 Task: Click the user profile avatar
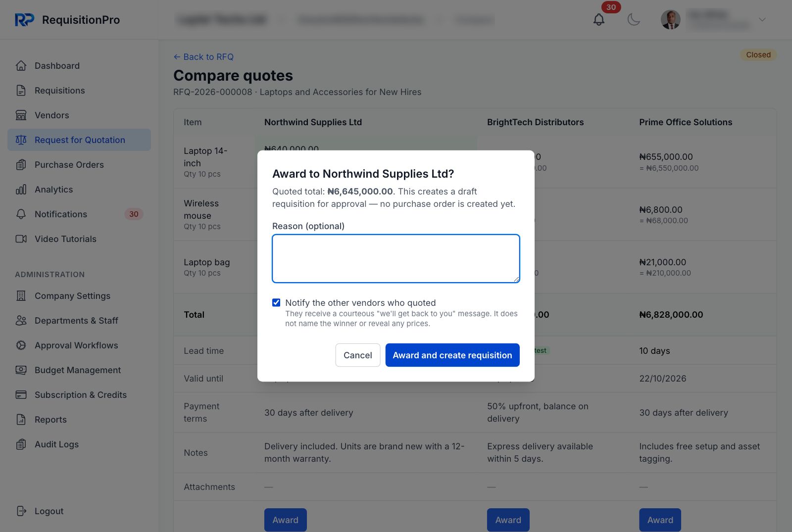(x=671, y=20)
